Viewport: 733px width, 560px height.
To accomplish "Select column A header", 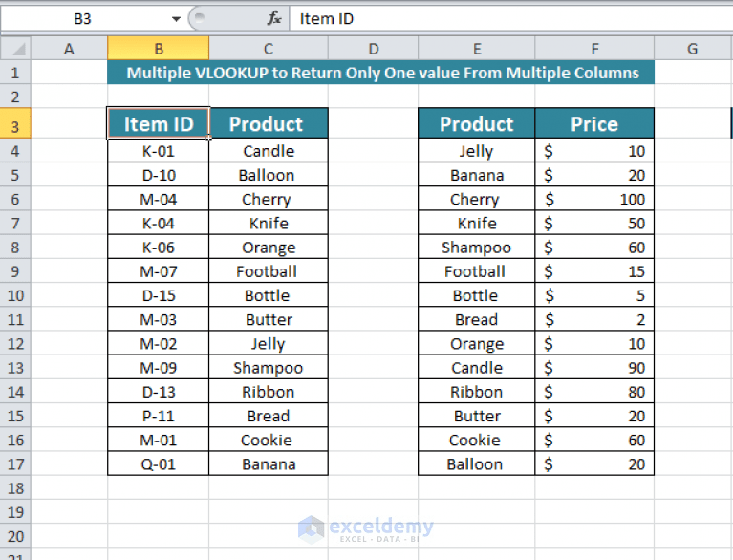I will click(x=69, y=48).
